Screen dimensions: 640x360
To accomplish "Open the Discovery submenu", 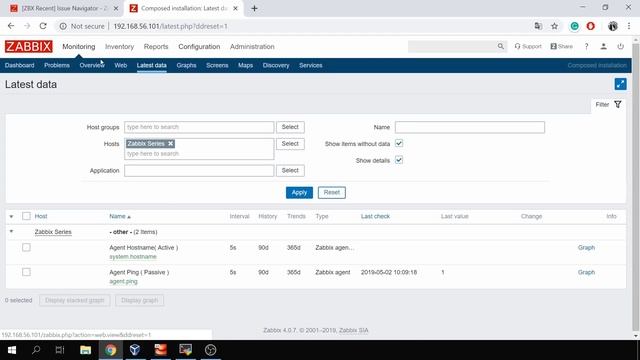I will pyautogui.click(x=276, y=65).
